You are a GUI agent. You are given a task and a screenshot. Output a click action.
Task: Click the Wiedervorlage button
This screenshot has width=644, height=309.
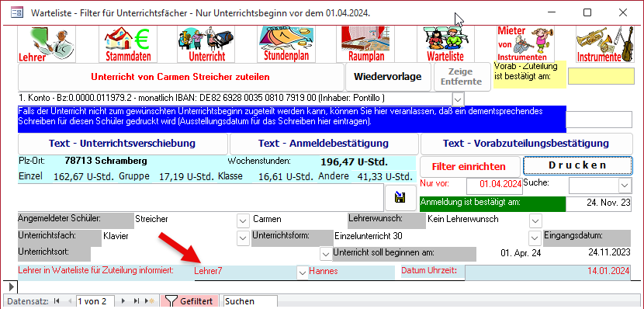388,77
